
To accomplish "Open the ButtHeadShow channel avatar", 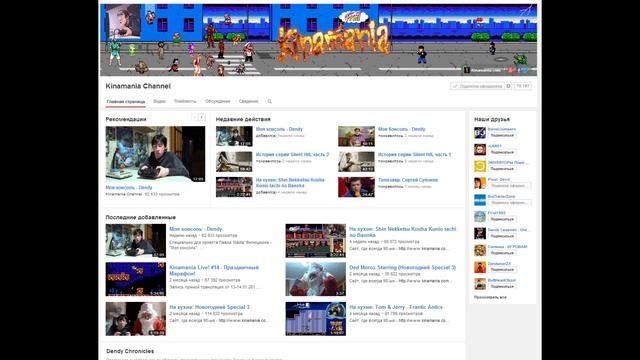I will pos(480,284).
